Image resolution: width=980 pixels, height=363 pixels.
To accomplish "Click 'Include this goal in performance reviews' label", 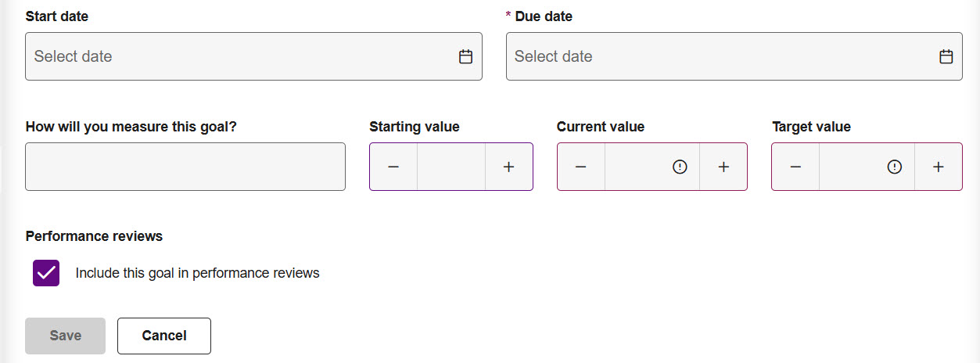I will [x=197, y=273].
